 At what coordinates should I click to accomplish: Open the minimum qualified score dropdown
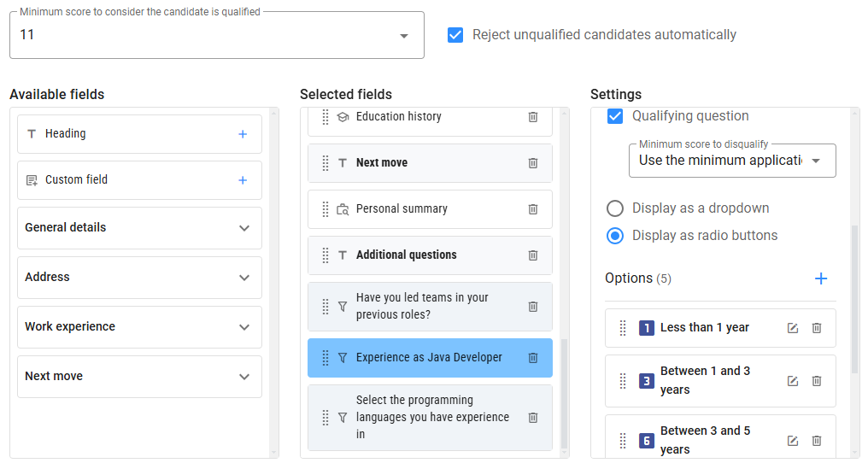tap(404, 35)
